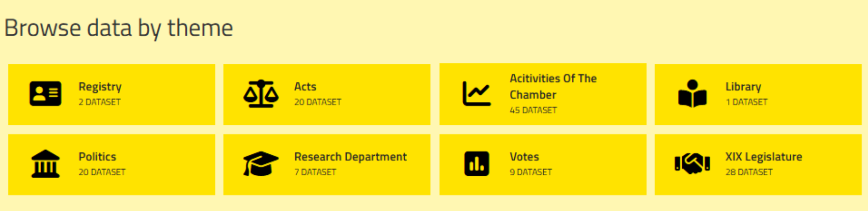Click the Library reader book icon
The height and width of the screenshot is (211, 868).
[692, 94]
